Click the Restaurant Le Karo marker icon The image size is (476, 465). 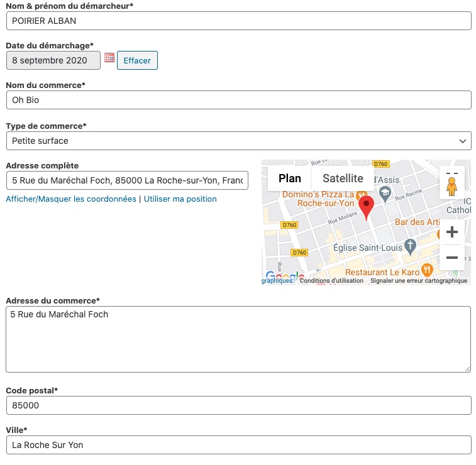click(427, 270)
